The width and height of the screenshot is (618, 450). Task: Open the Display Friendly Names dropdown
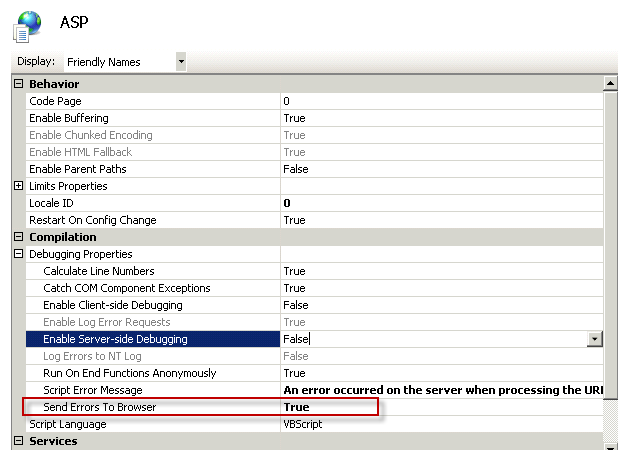pos(181,62)
